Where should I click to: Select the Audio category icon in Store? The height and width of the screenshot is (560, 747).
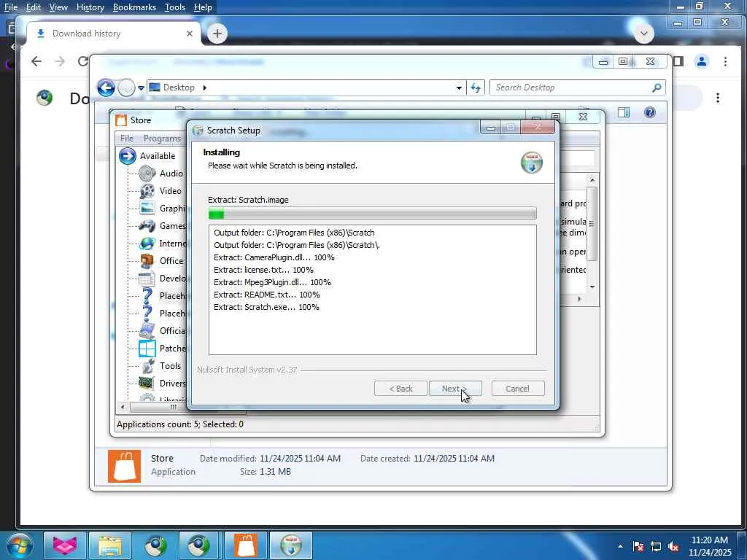point(147,174)
